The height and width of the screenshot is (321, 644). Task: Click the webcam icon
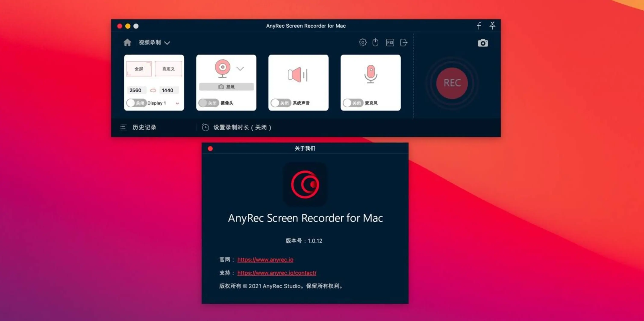(x=222, y=69)
